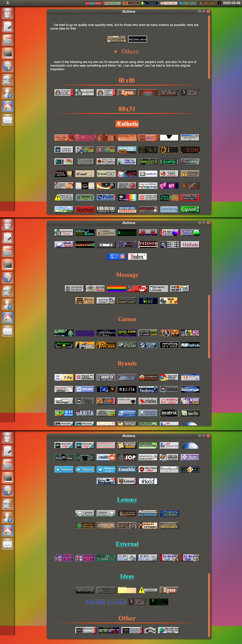242x644 pixels.
Task: Select the Play Half-Life button
Action: [190, 345]
